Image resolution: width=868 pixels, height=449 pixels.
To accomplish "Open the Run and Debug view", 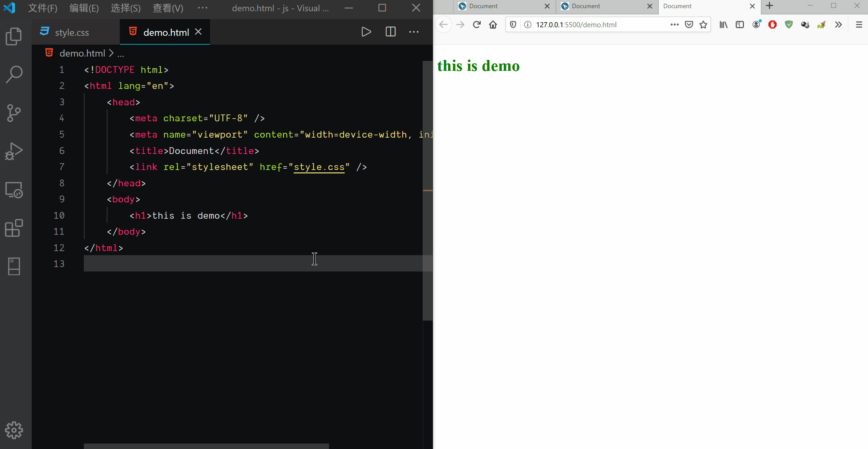I will (14, 151).
